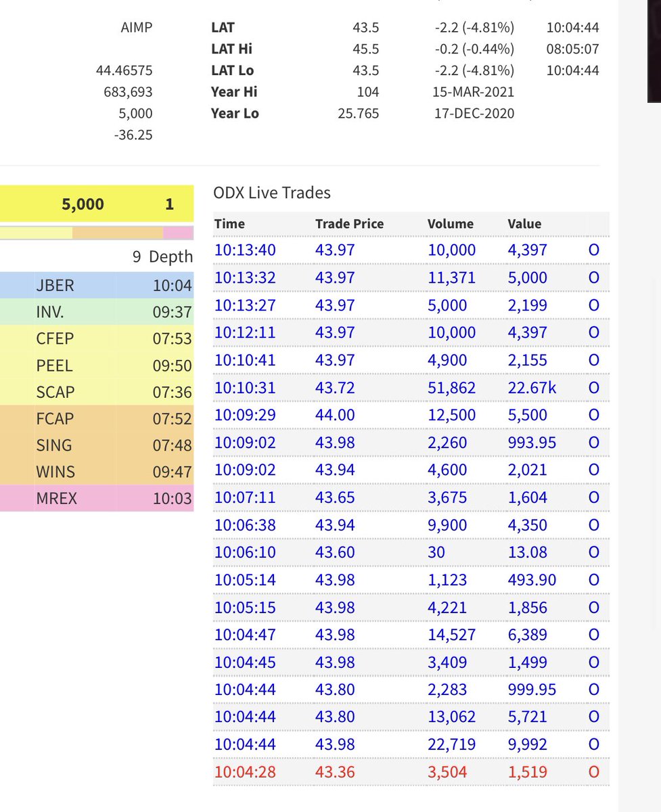Click the 10:04:45 trade time

[245, 662]
